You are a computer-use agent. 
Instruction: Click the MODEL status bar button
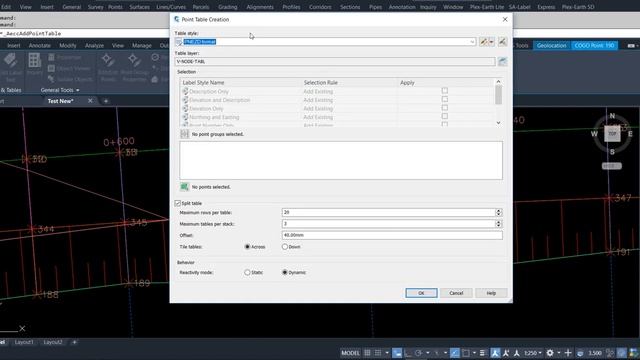(350, 353)
